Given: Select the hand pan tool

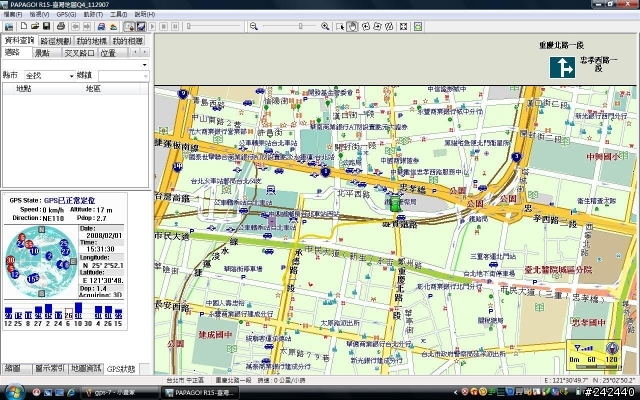Looking at the screenshot, I should (351, 27).
